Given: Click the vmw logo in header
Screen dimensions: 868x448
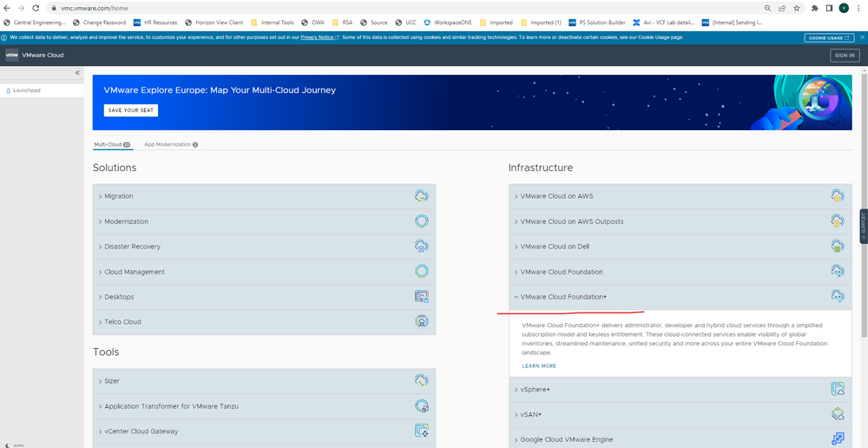Looking at the screenshot, I should click(x=12, y=56).
